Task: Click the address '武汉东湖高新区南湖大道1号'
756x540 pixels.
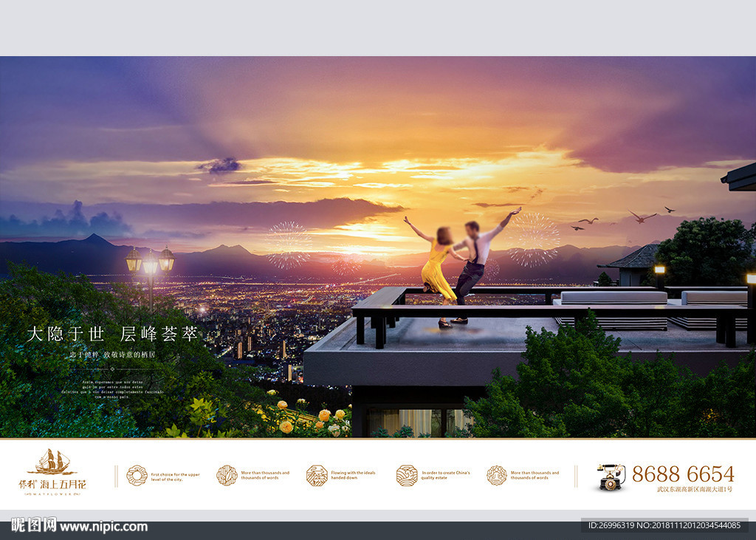Action: point(694,489)
